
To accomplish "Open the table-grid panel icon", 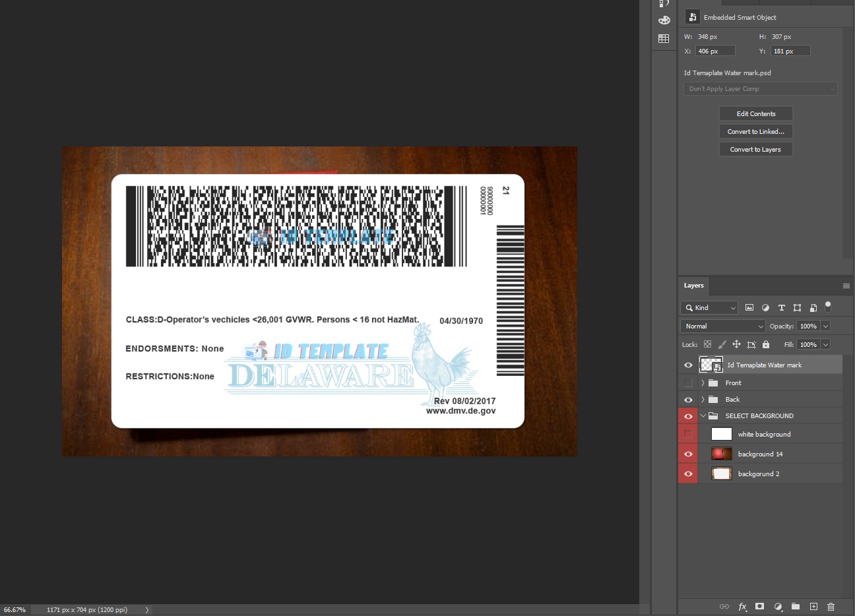I will point(664,39).
